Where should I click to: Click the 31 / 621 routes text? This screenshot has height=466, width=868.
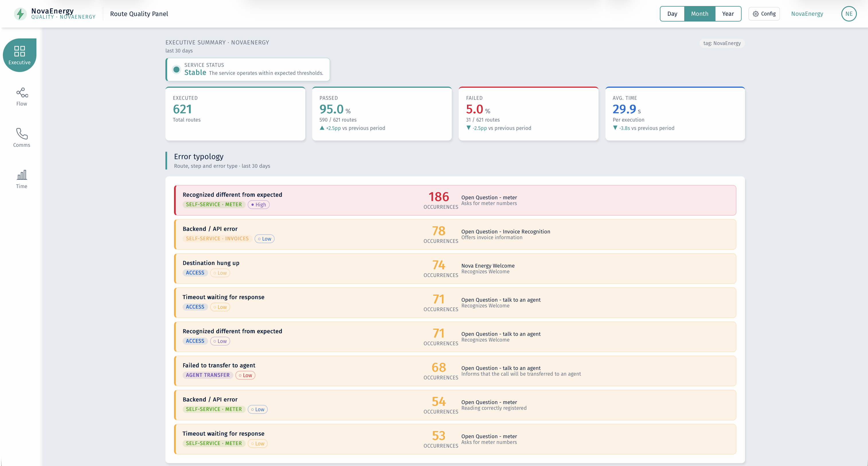[483, 120]
